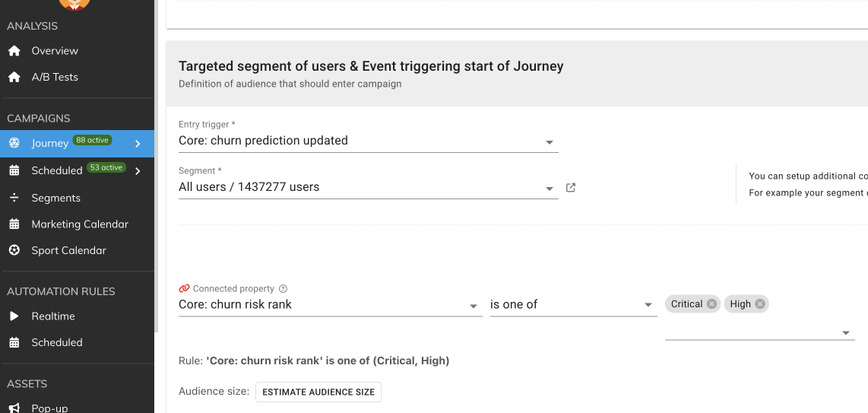This screenshot has width=868, height=413.
Task: Expand the Scheduled campaigns submenu arrow
Action: coord(138,171)
